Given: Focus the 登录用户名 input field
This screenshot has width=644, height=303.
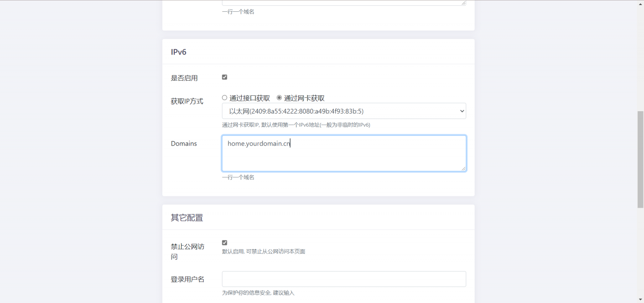Looking at the screenshot, I should coord(344,279).
